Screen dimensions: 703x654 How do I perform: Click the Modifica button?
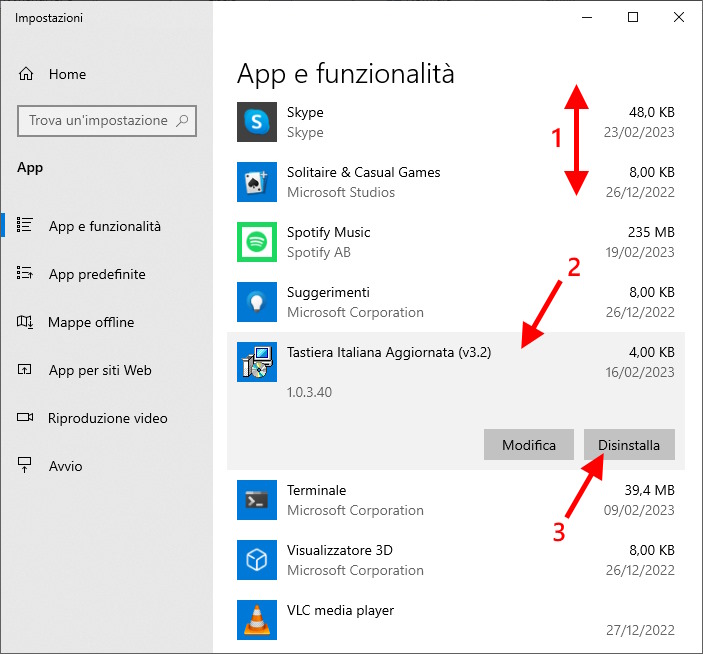[x=529, y=445]
